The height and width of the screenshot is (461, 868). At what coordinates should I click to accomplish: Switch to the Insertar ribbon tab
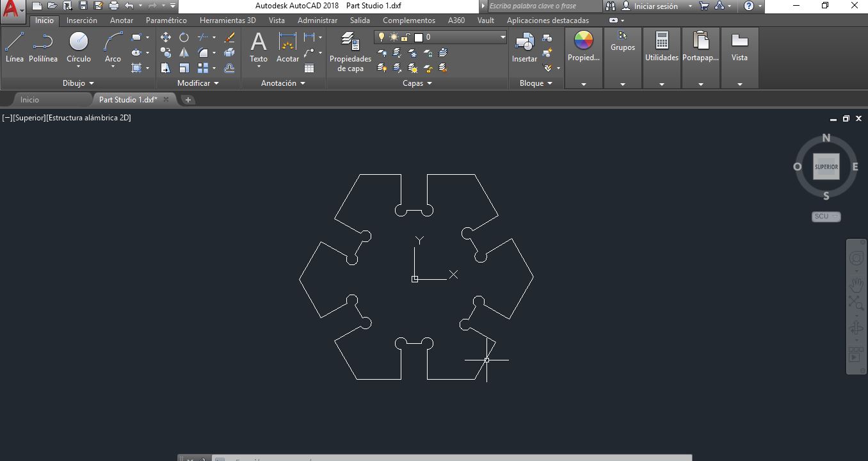coord(82,20)
